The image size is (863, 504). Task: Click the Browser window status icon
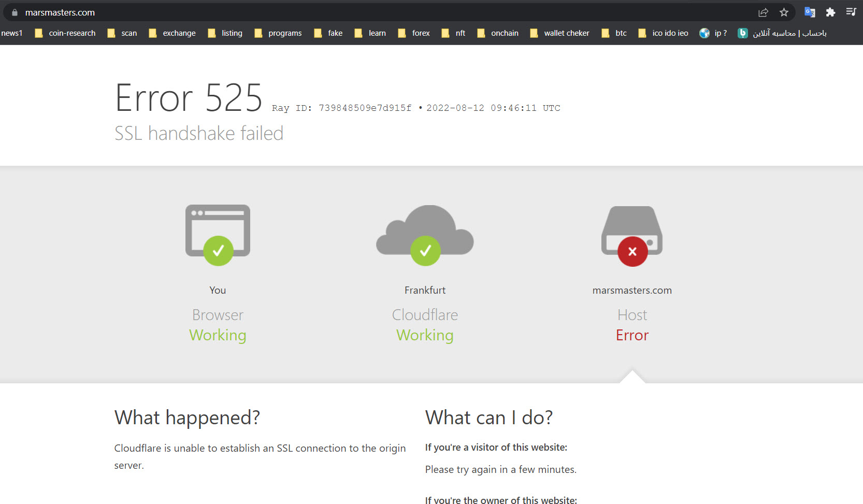[218, 235]
